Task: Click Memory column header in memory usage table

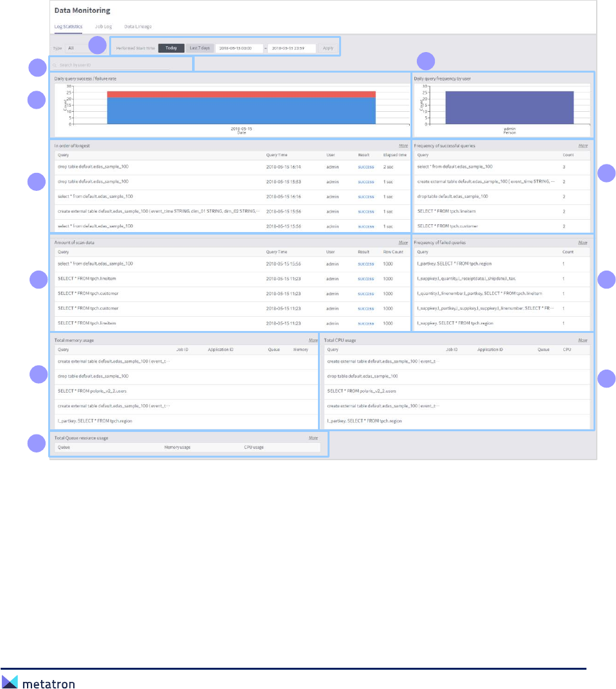Action: (301, 350)
